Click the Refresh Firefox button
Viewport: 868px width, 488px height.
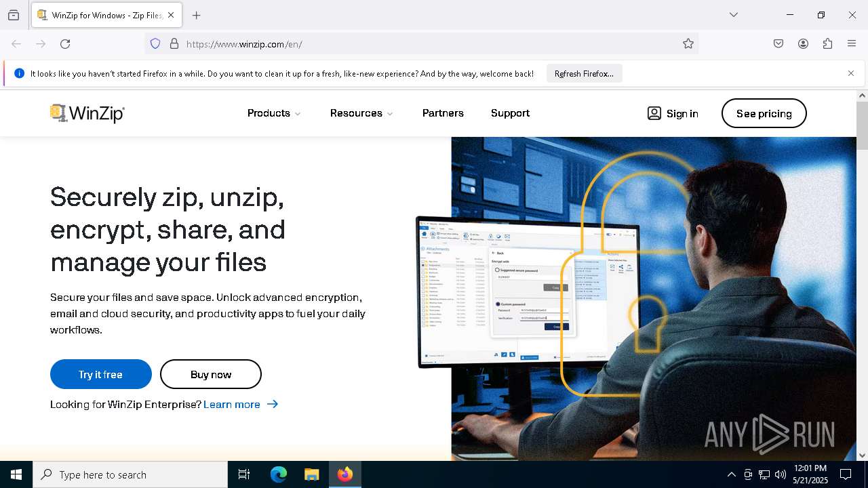pos(584,73)
